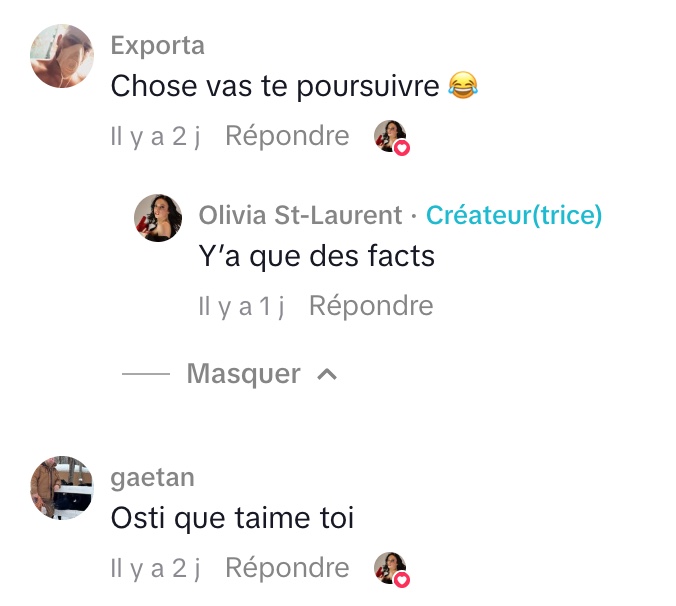Select the laughing emoji in Exporta's comment

[463, 85]
